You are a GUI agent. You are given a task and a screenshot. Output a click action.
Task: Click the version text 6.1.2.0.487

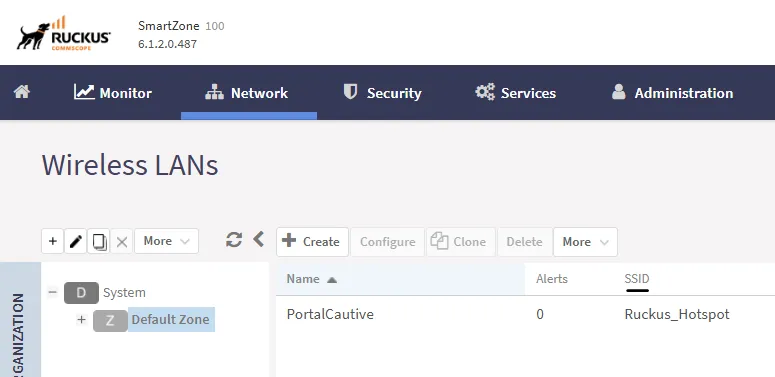[168, 43]
